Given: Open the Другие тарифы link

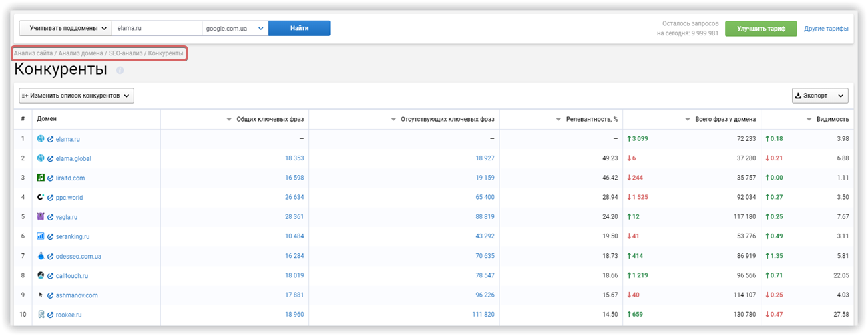Looking at the screenshot, I should tap(826, 29).
